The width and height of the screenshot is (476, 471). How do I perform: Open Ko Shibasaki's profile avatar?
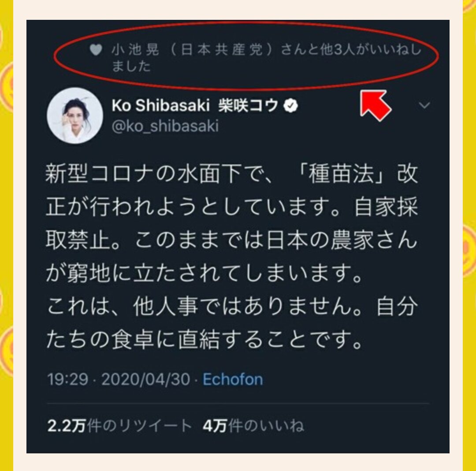(x=75, y=115)
